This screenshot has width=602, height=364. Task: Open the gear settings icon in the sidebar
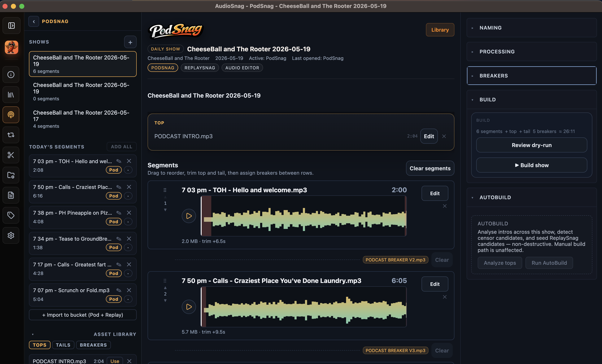11,235
